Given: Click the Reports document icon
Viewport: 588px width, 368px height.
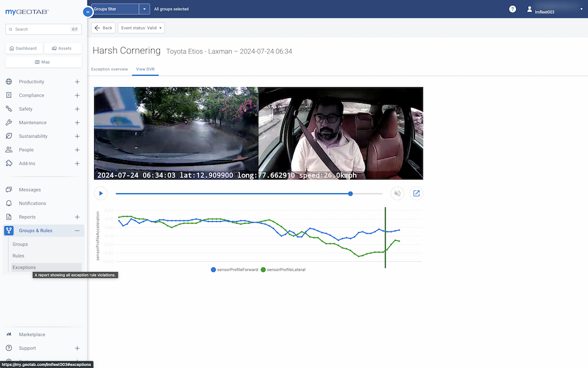Looking at the screenshot, I should pyautogui.click(x=9, y=217).
